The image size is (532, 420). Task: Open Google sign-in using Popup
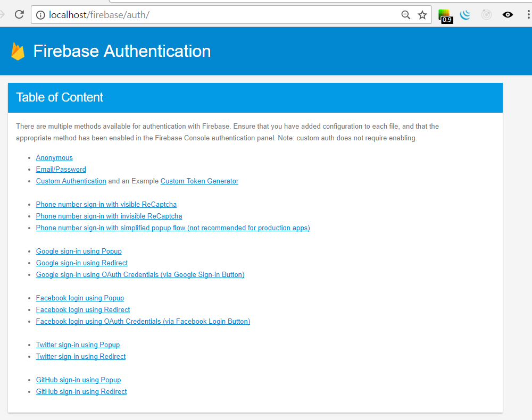[x=79, y=251]
